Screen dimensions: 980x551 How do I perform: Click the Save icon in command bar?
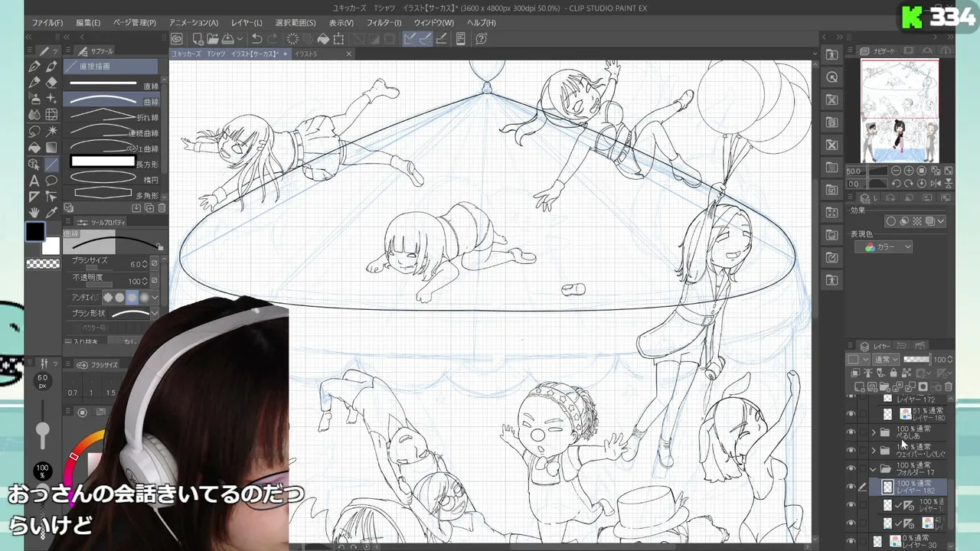(227, 38)
